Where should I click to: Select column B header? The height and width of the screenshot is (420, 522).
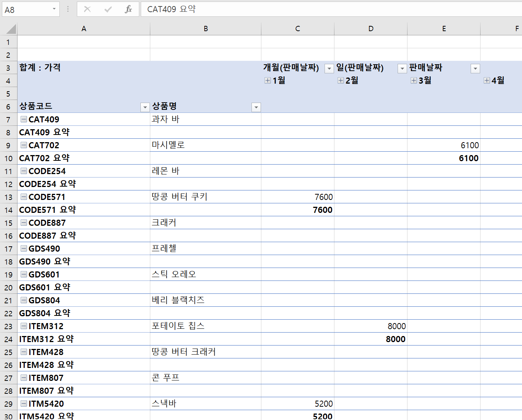coord(206,29)
